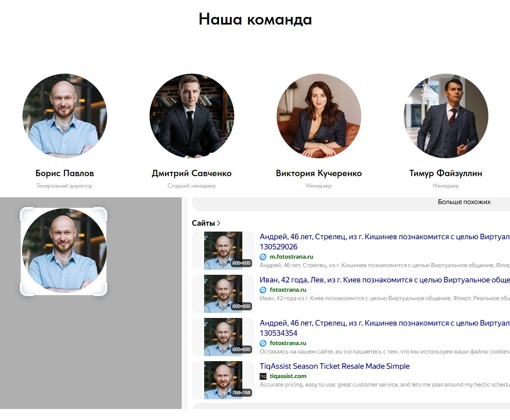Click the round photo above Дмитрий Савченко
510x420 pixels.
[191, 116]
